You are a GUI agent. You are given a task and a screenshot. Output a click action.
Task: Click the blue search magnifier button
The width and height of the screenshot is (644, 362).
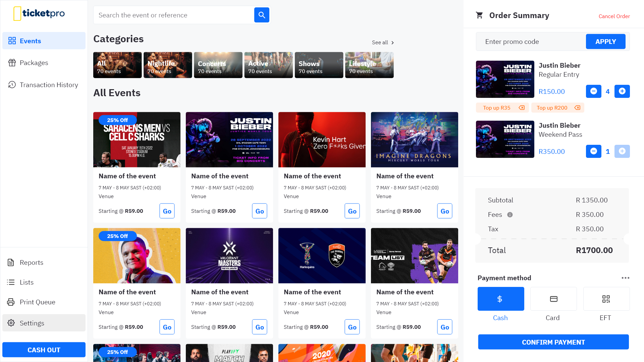[262, 15]
